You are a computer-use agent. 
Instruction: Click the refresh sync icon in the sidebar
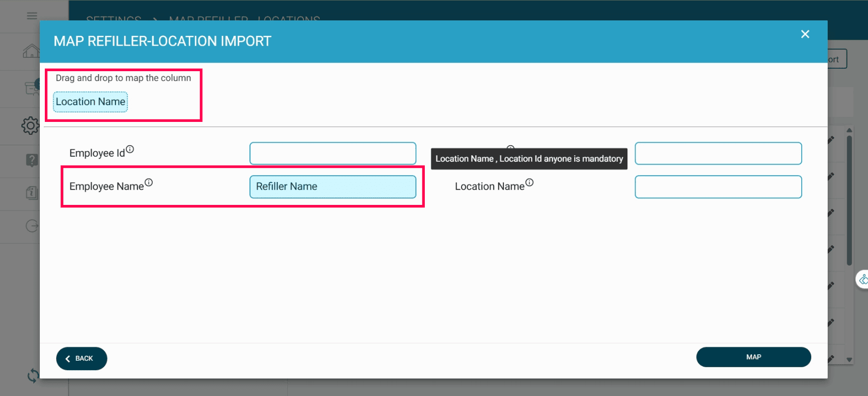click(x=33, y=376)
